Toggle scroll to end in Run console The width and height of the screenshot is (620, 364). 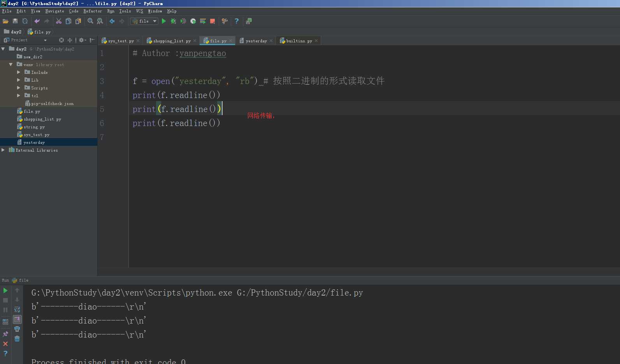17,319
